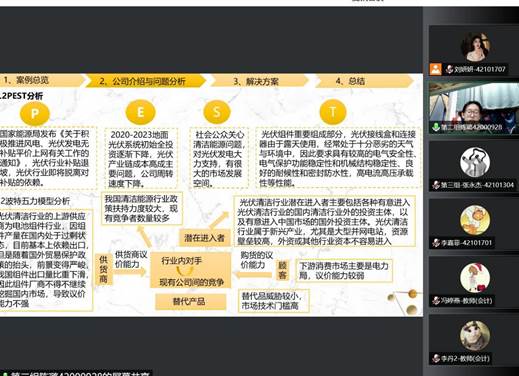Click green active microphone icon on video tile
Image resolution: width=519 pixels, height=376 pixels.
pos(436,127)
